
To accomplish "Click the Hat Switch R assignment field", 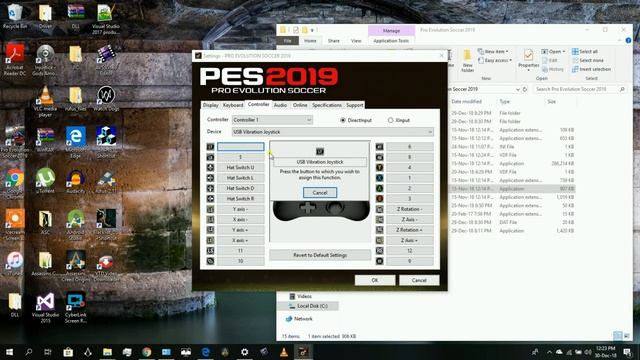I will point(240,199).
